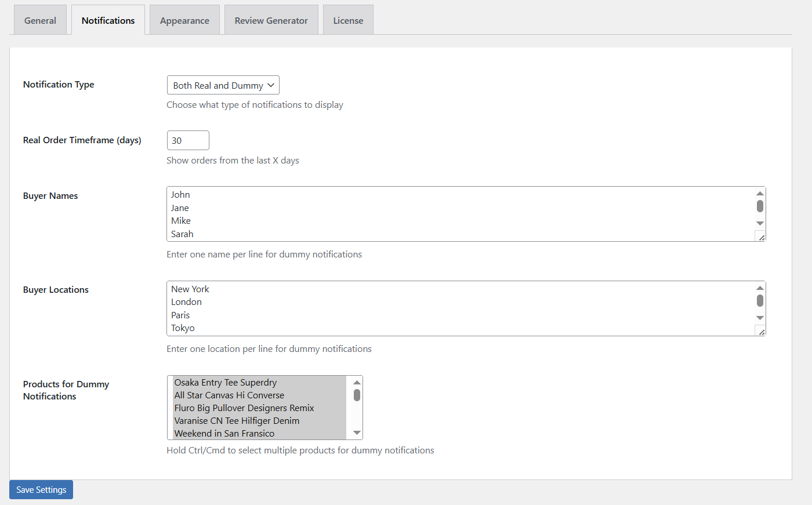The height and width of the screenshot is (505, 812).
Task: Click the Real Order Timeframe input showing 30
Action: click(187, 140)
